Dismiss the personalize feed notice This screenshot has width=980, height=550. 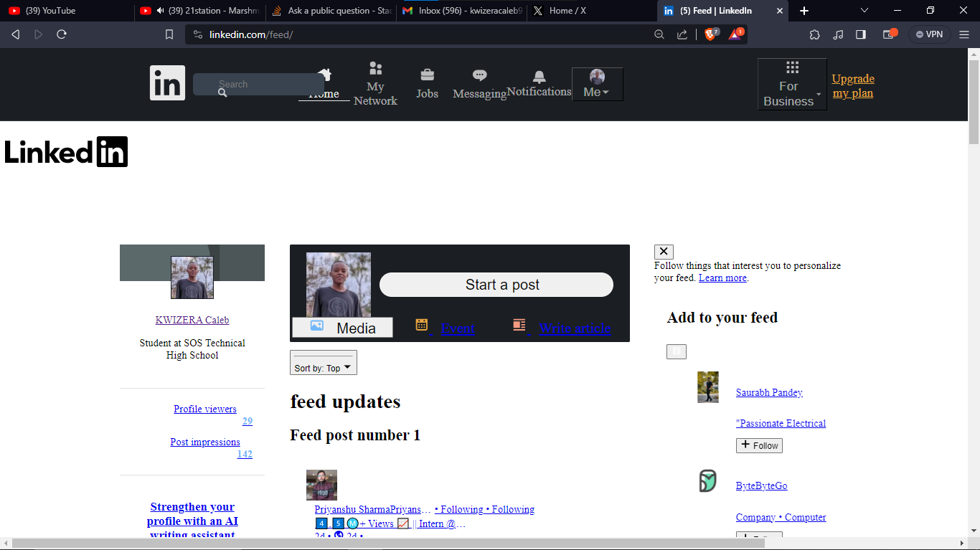coord(664,252)
